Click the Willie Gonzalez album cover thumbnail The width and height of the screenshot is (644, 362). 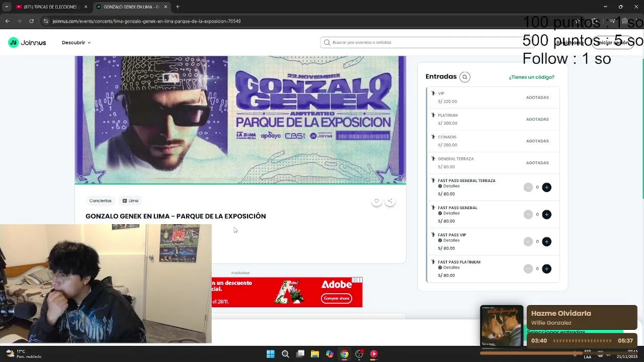click(502, 326)
